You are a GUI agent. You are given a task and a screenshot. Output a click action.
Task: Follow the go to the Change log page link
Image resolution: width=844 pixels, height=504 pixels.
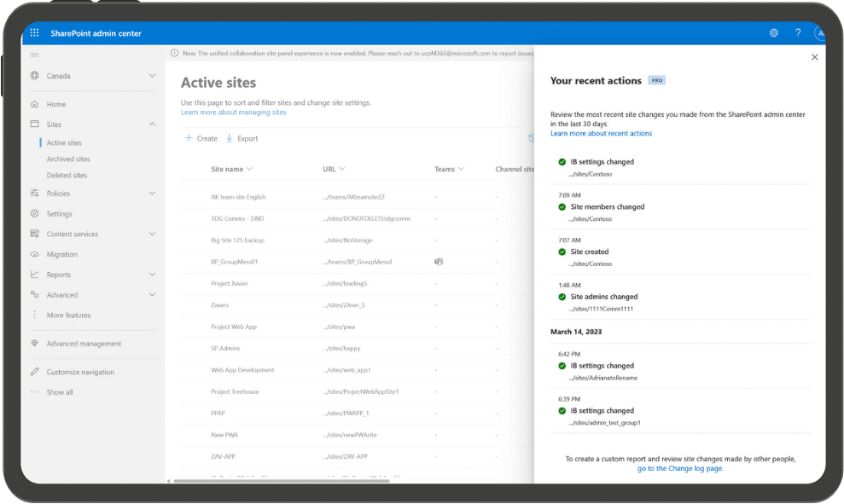pos(680,468)
